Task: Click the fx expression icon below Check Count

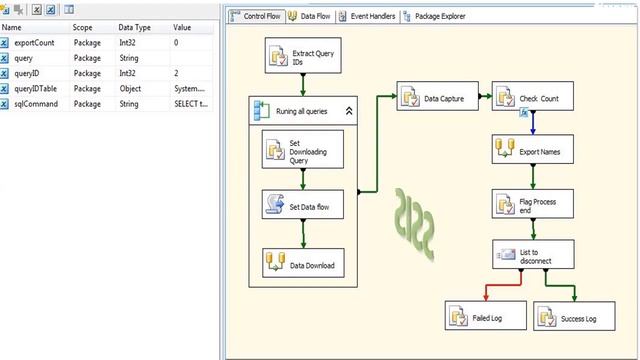Action: point(524,112)
